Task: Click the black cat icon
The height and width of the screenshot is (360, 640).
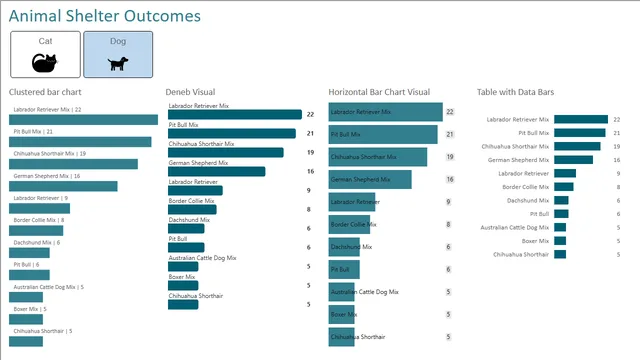Action: [45, 63]
